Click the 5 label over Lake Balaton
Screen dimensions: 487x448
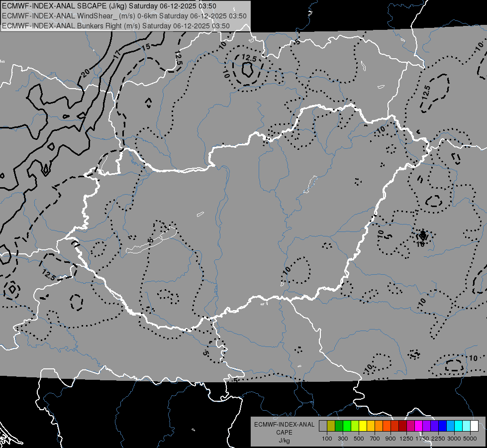(151, 240)
